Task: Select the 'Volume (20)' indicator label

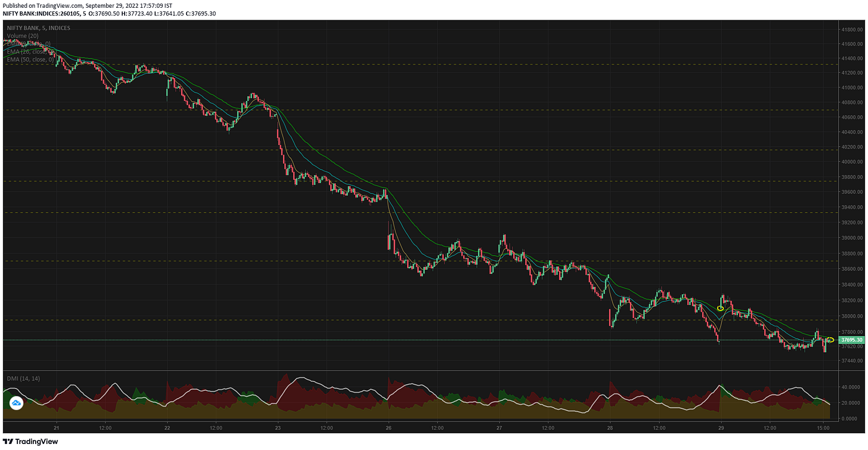Action: [23, 36]
